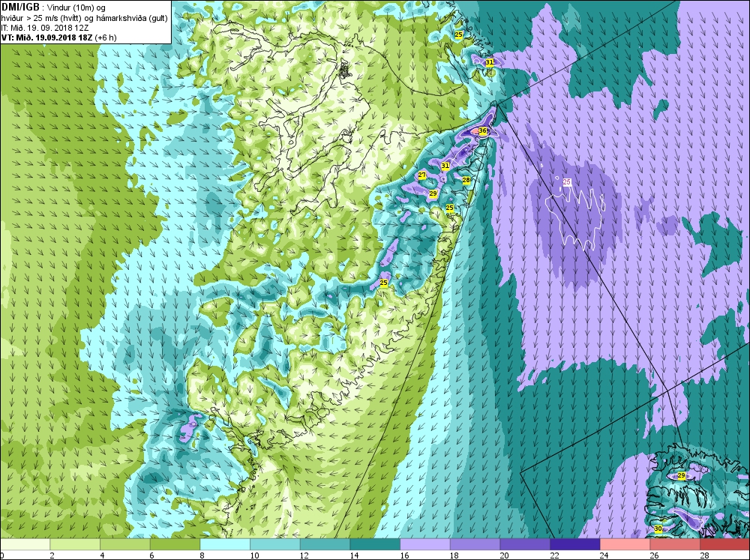The width and height of the screenshot is (750, 560).
Task: Click the white-boxed 25 label inside the white gust contour
Action: click(x=567, y=181)
